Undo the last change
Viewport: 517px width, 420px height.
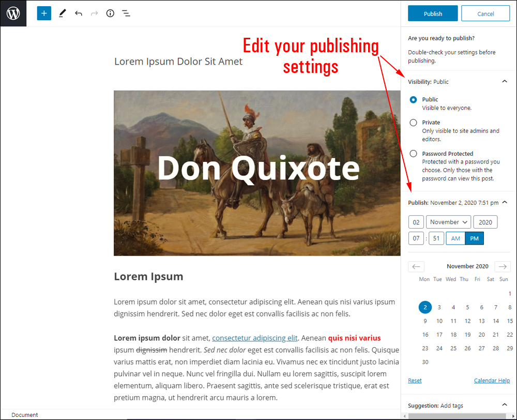point(79,13)
